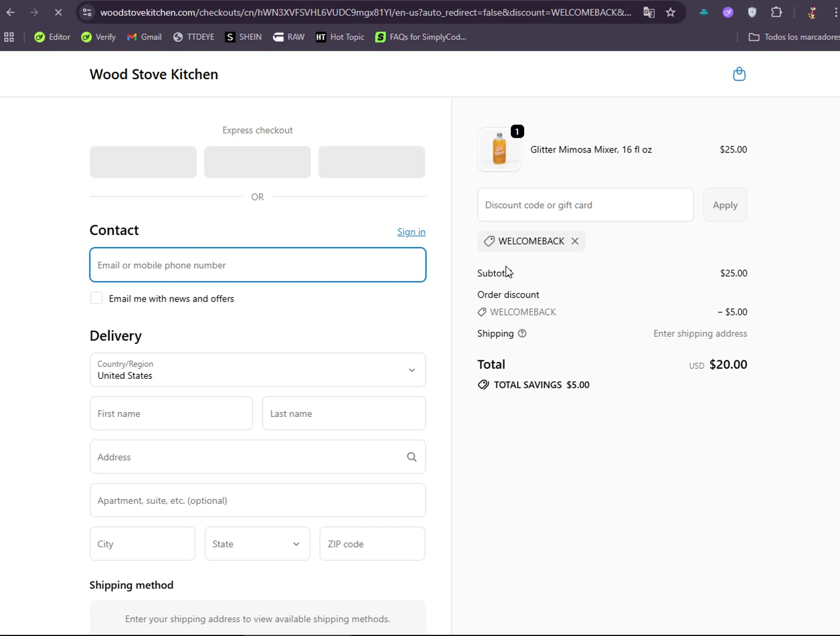840x636 pixels.
Task: Focus the Apartment, suite, etc. field
Action: point(258,500)
